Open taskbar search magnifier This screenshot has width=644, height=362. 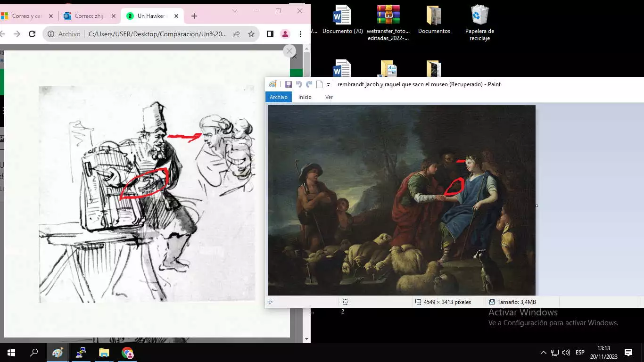pyautogui.click(x=34, y=352)
